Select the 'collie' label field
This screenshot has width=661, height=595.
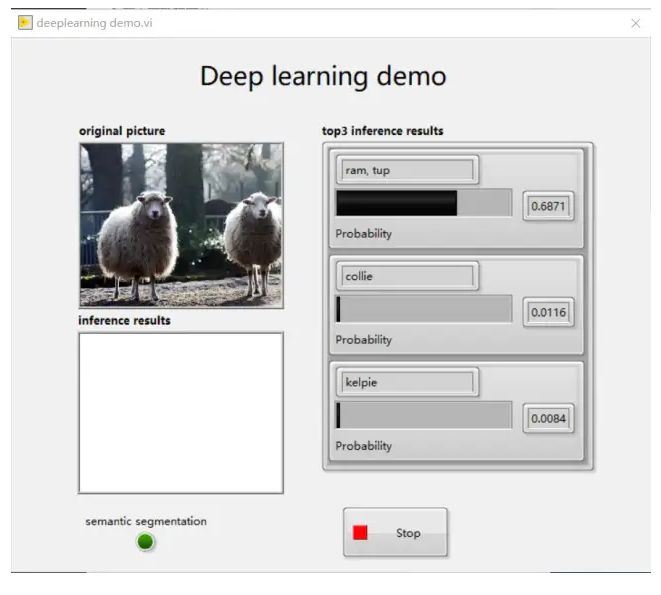(x=407, y=276)
